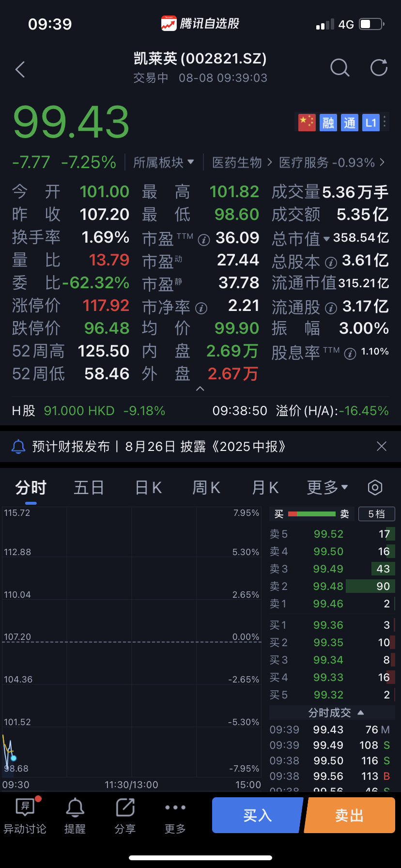This screenshot has height=868, width=401.
Task: Open 预计财报发布 2025中报 notice
Action: (x=159, y=446)
